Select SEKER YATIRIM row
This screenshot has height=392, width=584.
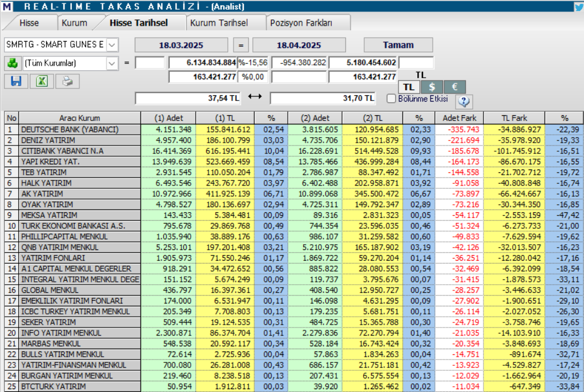[294, 322]
